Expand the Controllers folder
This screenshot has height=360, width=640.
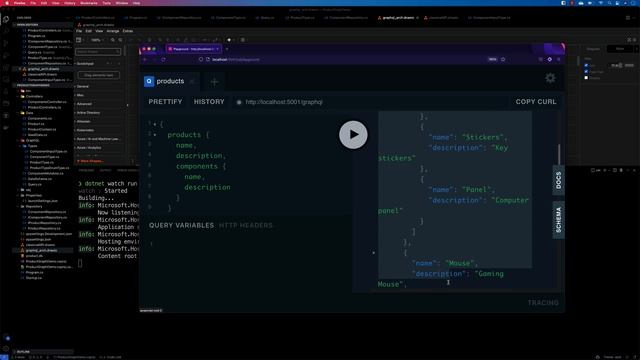pyautogui.click(x=34, y=96)
